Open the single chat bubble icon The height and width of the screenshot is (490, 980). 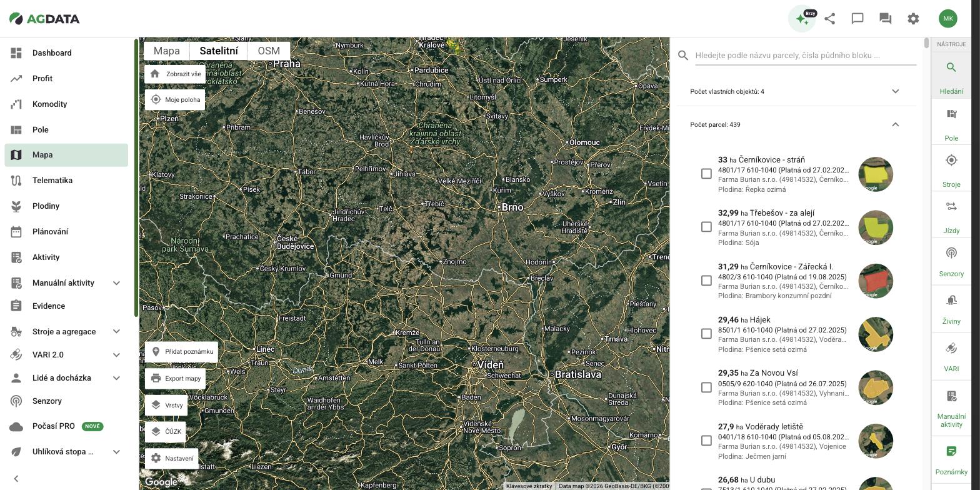tap(857, 19)
